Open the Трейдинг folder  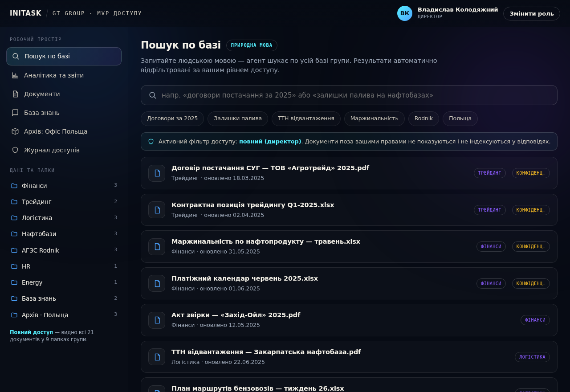[64, 202]
